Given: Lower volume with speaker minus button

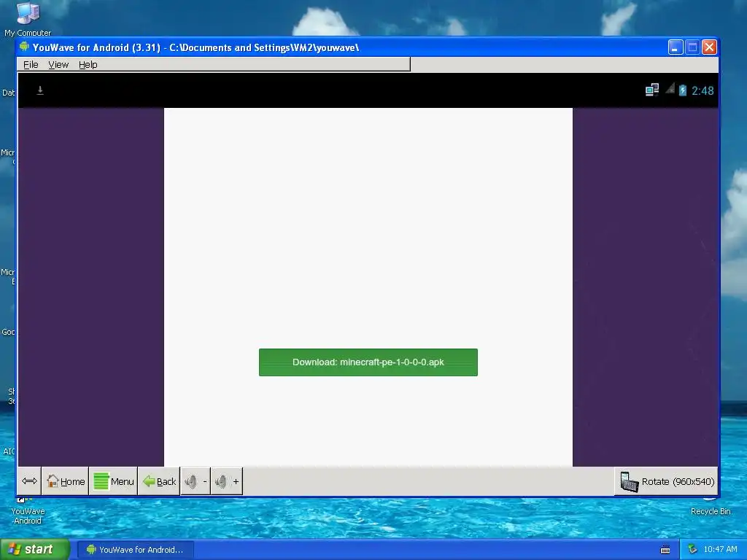Looking at the screenshot, I should click(196, 481).
